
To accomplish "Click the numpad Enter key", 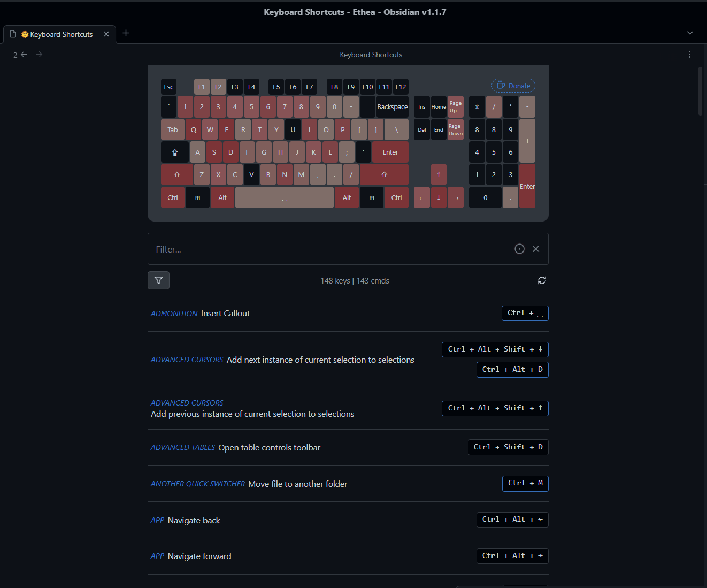I will (527, 186).
